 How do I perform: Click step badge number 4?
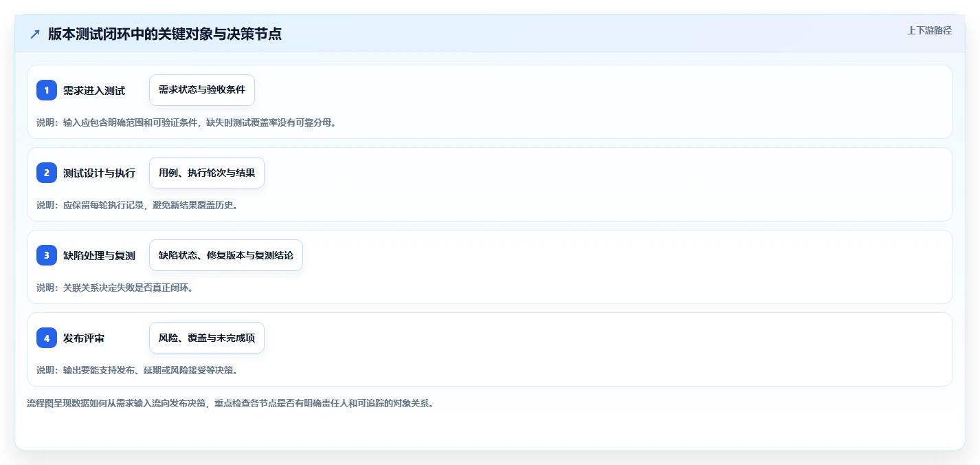pos(47,338)
